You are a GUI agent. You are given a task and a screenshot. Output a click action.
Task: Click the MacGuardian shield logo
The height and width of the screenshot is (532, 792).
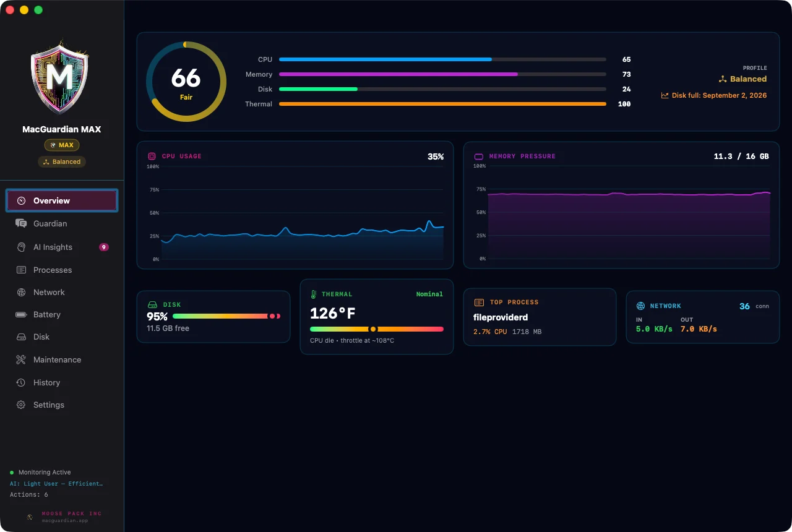59,77
